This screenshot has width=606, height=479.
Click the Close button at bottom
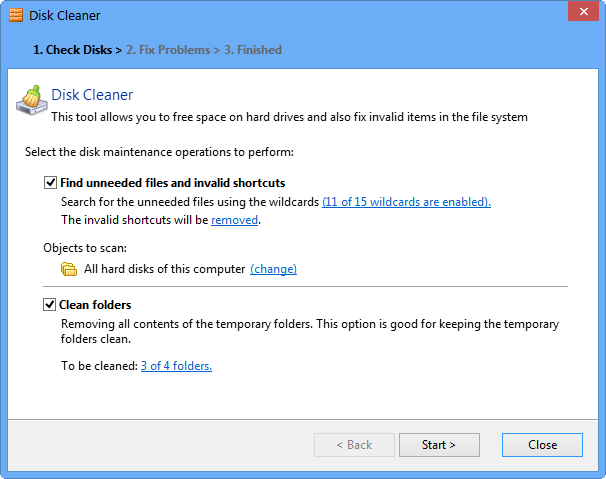tap(542, 445)
